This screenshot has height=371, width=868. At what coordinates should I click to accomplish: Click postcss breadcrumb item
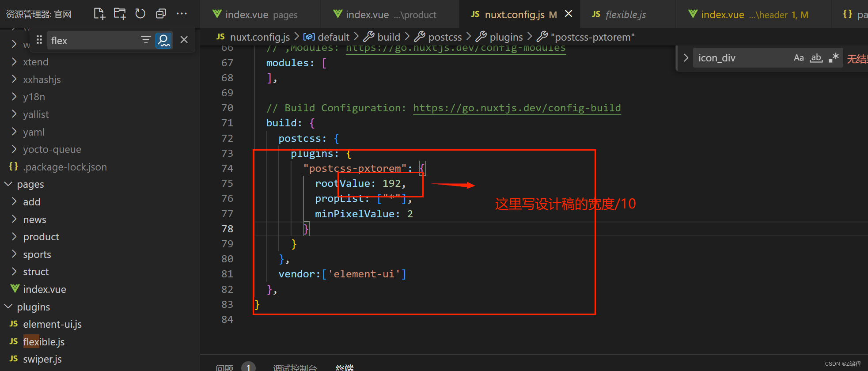(438, 37)
